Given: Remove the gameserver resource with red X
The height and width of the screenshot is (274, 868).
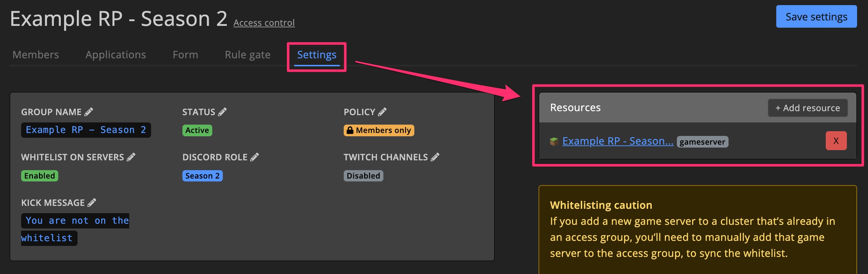Looking at the screenshot, I should (836, 141).
